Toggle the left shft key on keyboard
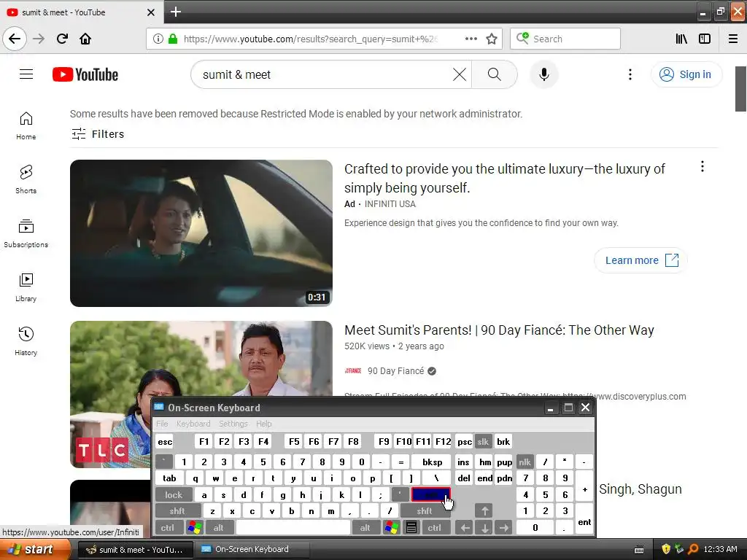The height and width of the screenshot is (560, 747). tap(177, 511)
